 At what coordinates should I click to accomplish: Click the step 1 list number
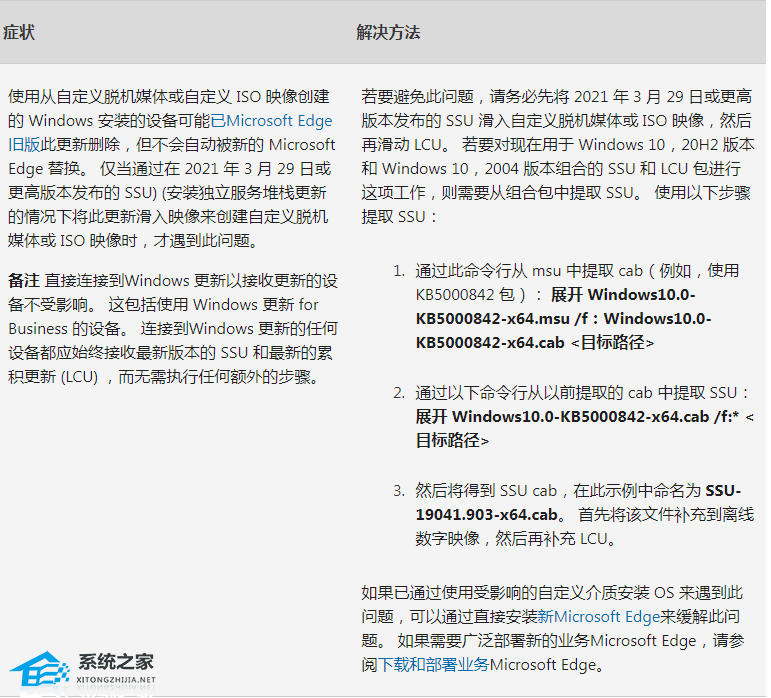pos(398,271)
